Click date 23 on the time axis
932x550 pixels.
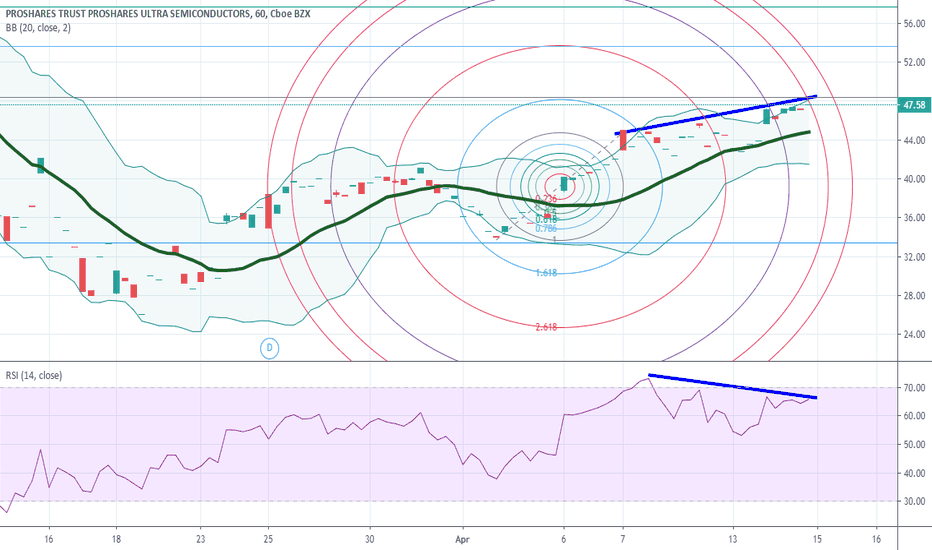(x=200, y=539)
